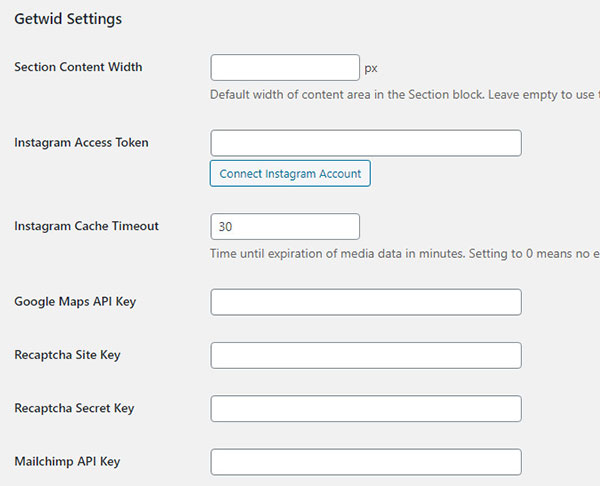Screen dimensions: 600x486
Task: Click the Google Maps API Key label
Action: click(x=75, y=301)
